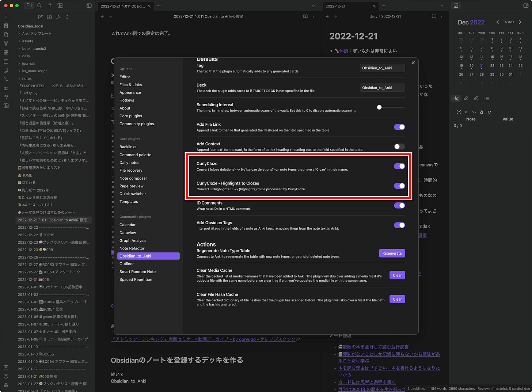The width and height of the screenshot is (532, 392).
Task: Open the search tab icon
Action: pyautogui.click(x=39, y=5)
